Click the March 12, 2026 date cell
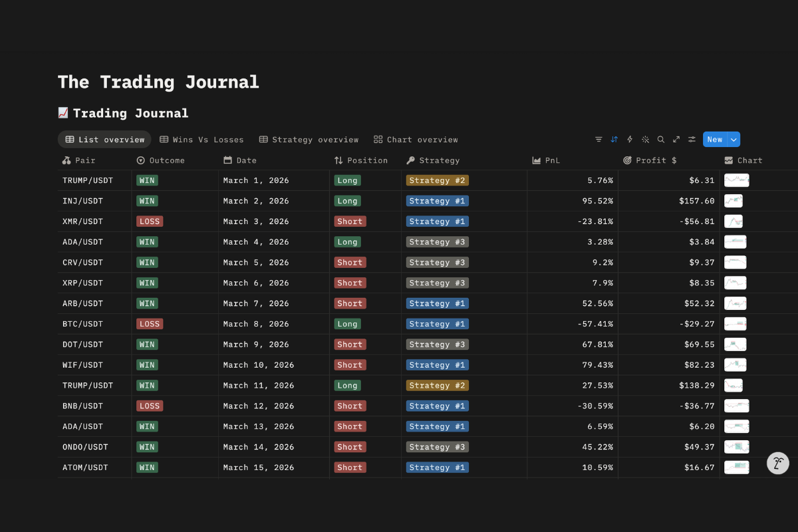The width and height of the screenshot is (798, 532). tap(274, 406)
